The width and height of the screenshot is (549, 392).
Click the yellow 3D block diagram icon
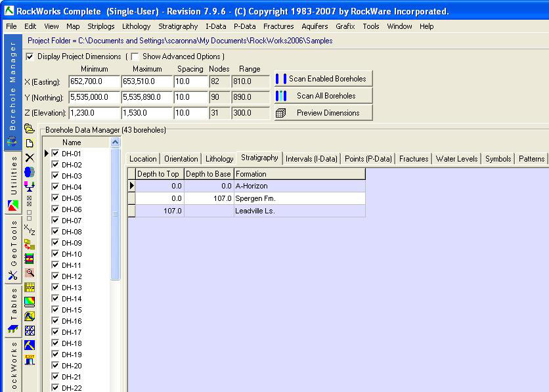click(30, 316)
